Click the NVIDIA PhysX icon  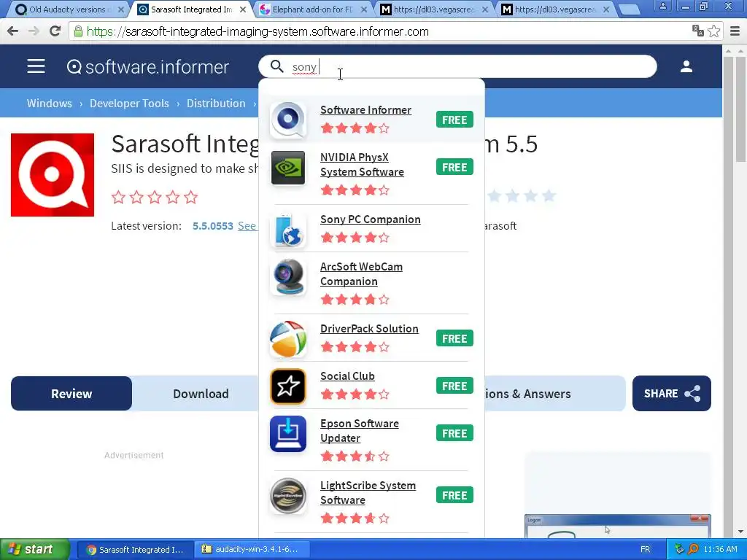tap(287, 168)
